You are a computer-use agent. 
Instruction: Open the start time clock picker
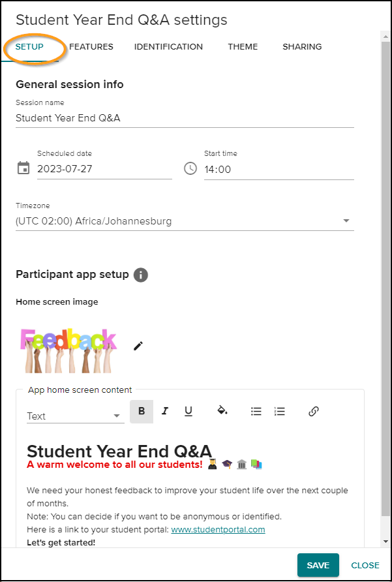(190, 168)
